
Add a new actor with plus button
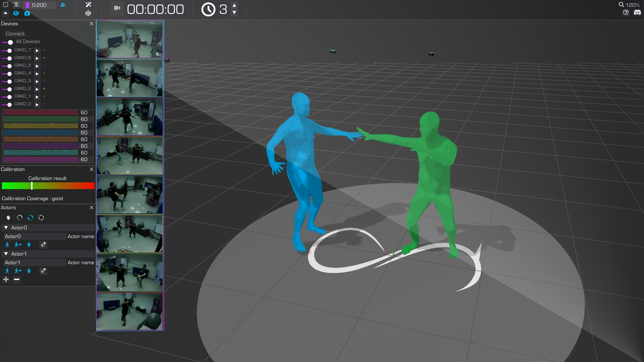point(6,280)
